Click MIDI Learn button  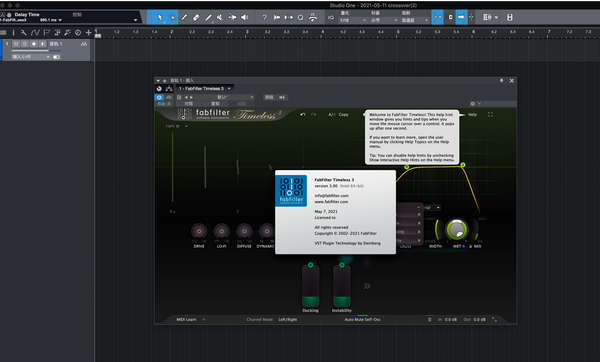tap(186, 320)
